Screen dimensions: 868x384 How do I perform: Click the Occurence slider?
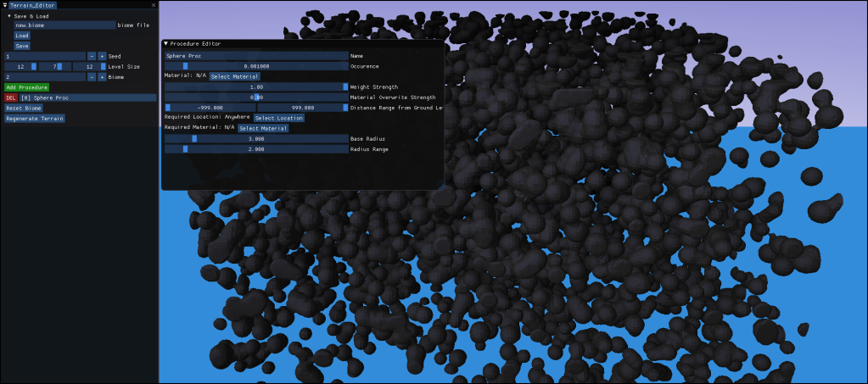[255, 65]
